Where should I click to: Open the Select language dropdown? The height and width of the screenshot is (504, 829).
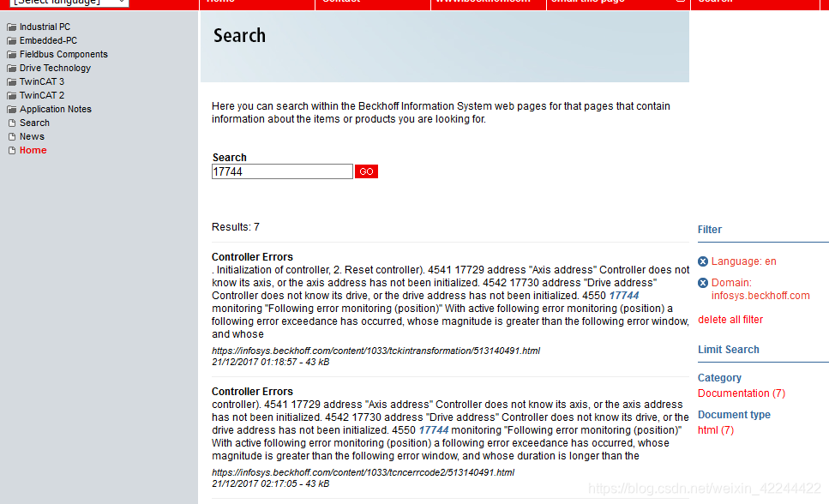(69, 3)
